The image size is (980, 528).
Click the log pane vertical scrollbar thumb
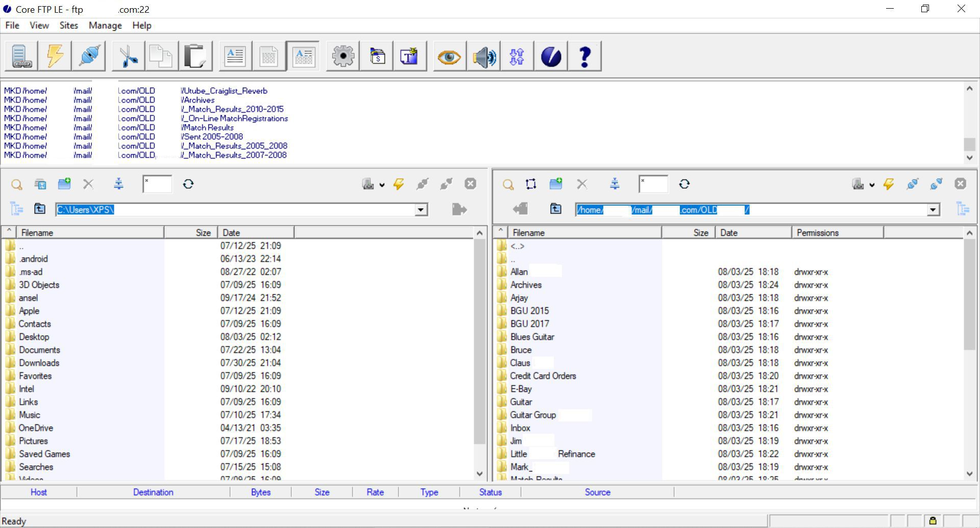[969, 144]
